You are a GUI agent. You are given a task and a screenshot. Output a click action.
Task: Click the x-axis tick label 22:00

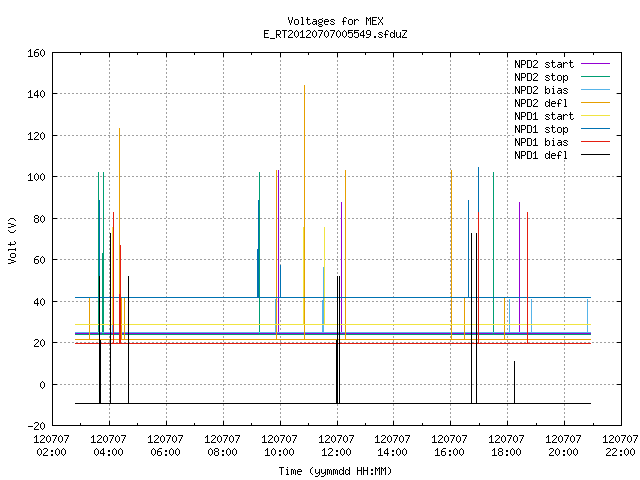click(620, 452)
